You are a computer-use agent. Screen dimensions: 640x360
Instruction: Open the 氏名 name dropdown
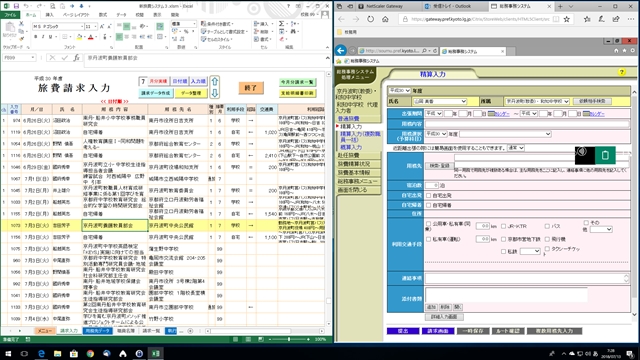(x=440, y=101)
